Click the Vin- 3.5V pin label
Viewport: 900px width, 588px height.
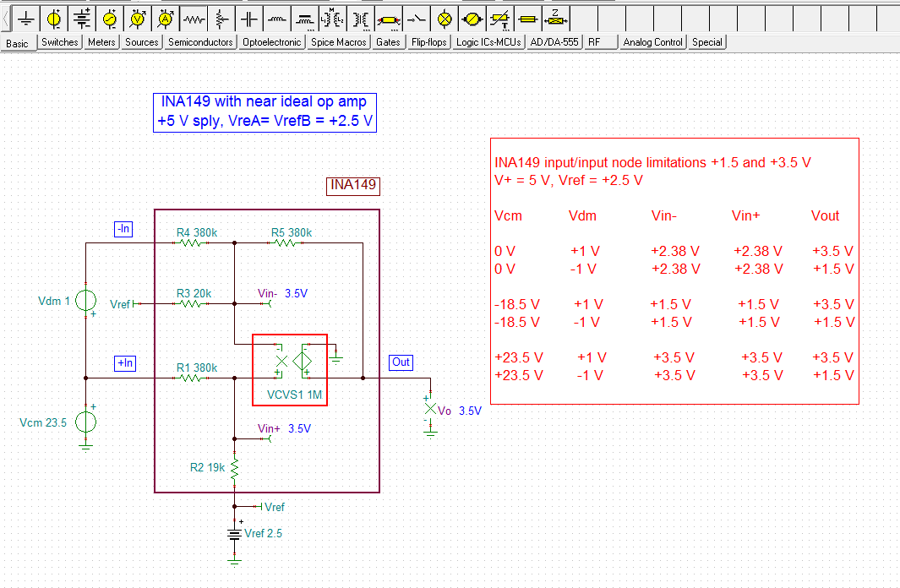tap(282, 294)
